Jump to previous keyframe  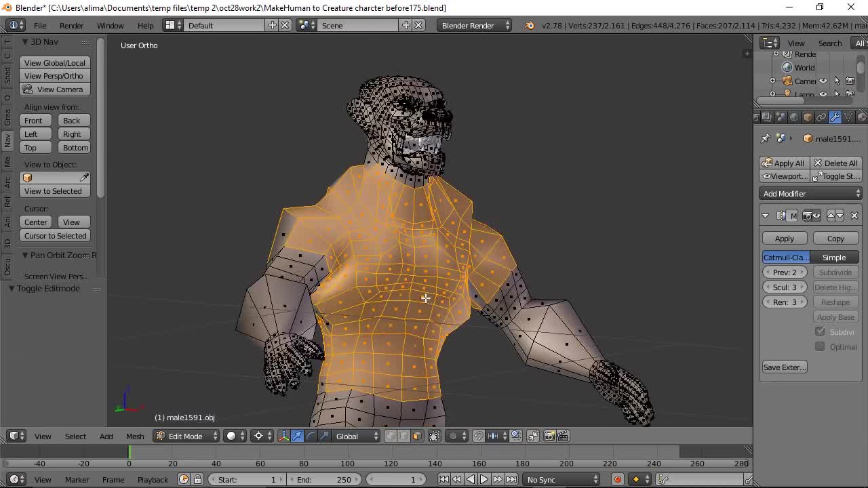(x=457, y=479)
